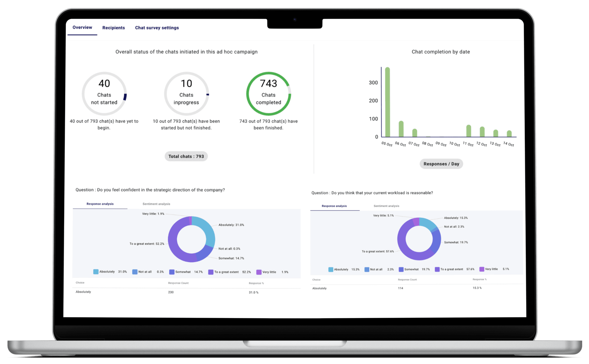
Task: Click Somewhat legend swatch in workload chart
Action: 401,269
